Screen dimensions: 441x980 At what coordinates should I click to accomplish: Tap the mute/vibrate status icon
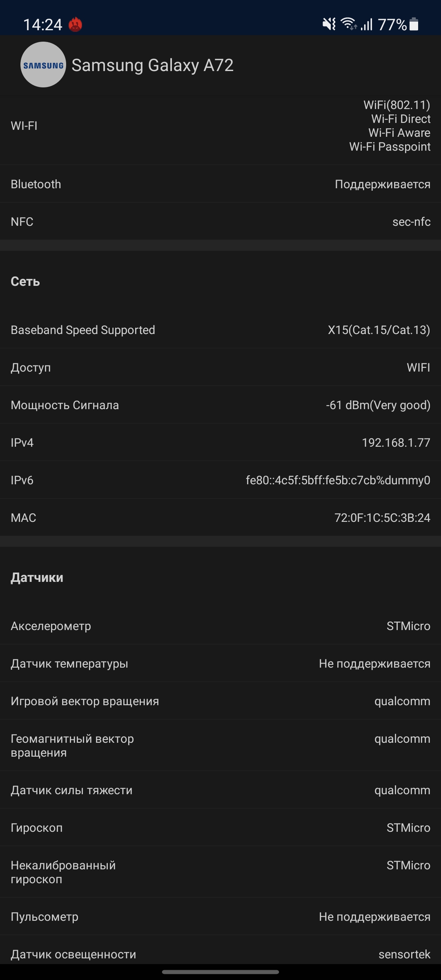329,24
